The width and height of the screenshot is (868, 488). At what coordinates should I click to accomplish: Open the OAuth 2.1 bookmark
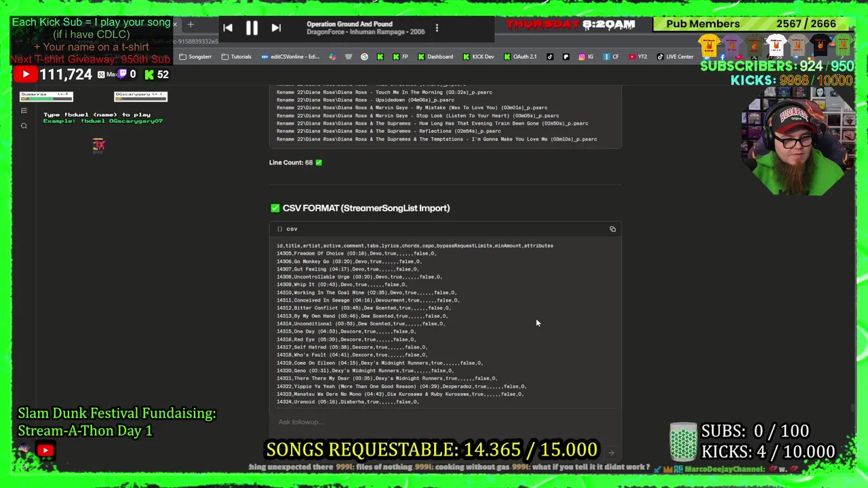click(x=520, y=56)
